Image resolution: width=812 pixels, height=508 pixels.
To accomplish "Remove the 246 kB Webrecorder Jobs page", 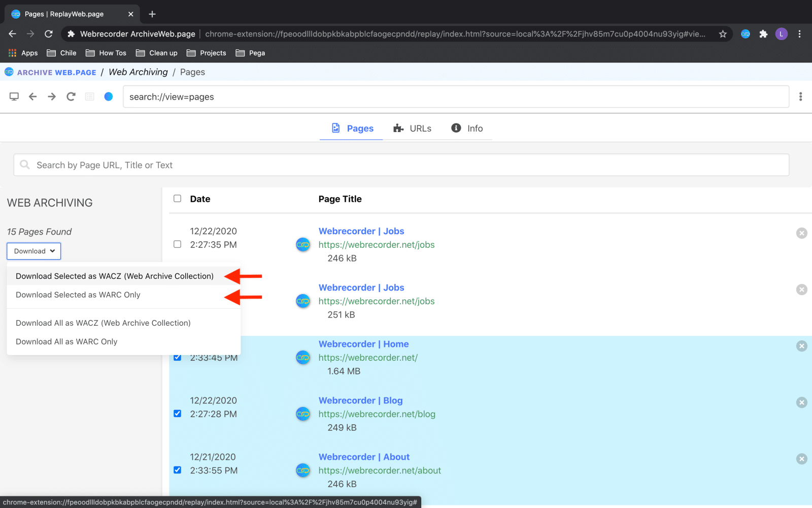I will [802, 233].
